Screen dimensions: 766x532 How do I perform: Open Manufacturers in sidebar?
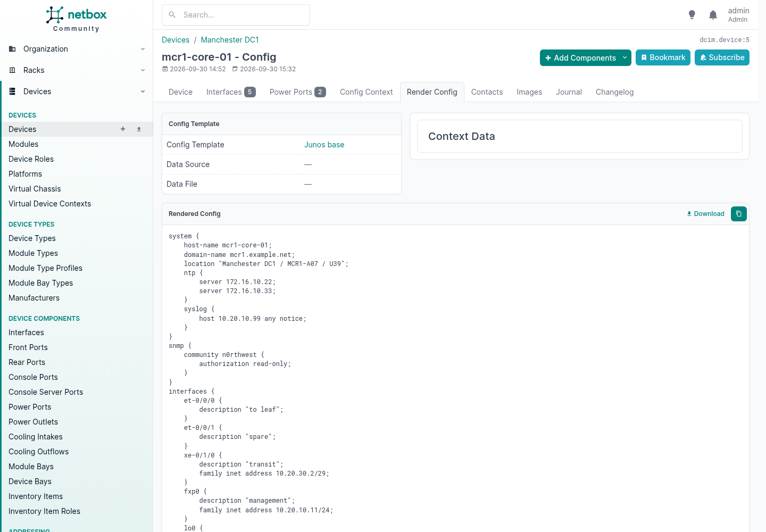(34, 298)
